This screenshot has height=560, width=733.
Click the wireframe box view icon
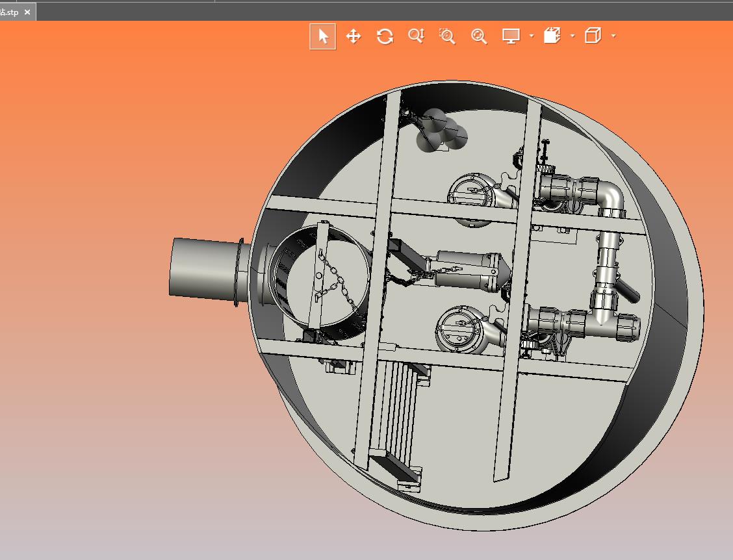[x=593, y=36]
